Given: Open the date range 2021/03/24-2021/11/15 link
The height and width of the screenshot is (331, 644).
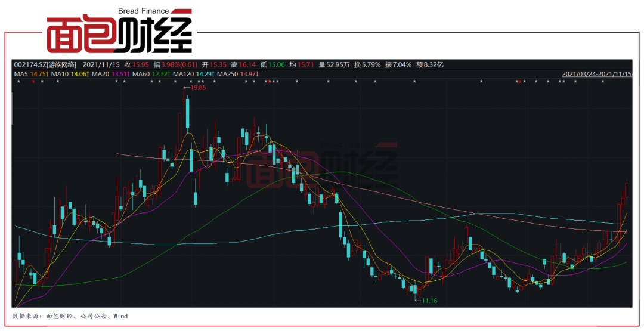Looking at the screenshot, I should pos(597,75).
